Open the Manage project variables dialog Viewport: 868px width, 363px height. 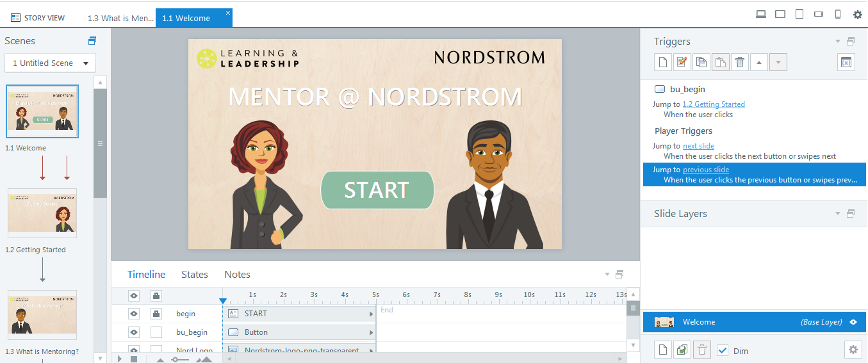point(846,62)
